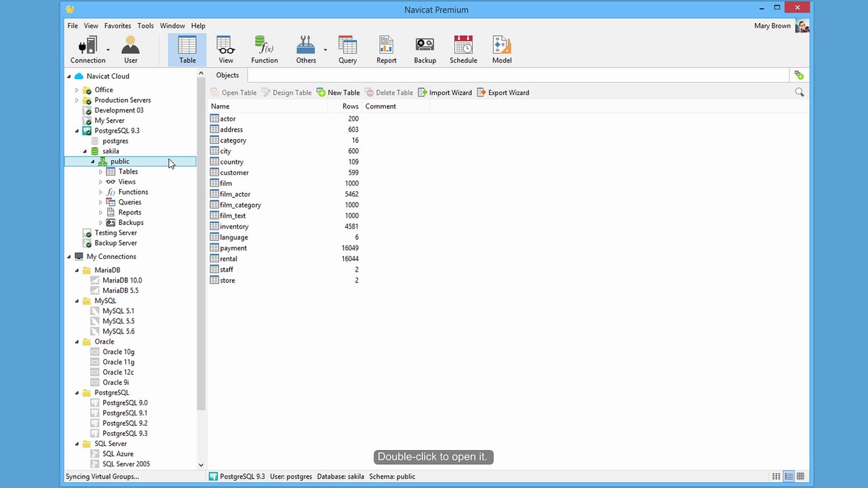
Task: Open the Window menu
Action: click(x=172, y=26)
